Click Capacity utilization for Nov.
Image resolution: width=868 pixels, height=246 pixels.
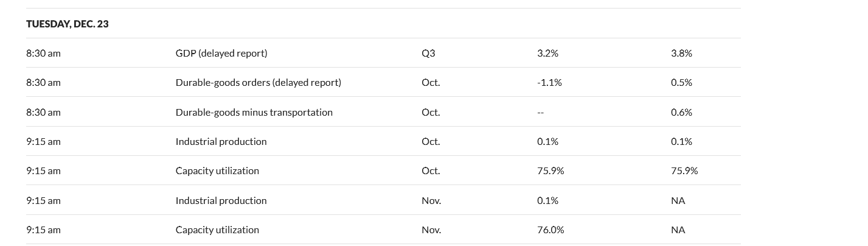click(217, 230)
